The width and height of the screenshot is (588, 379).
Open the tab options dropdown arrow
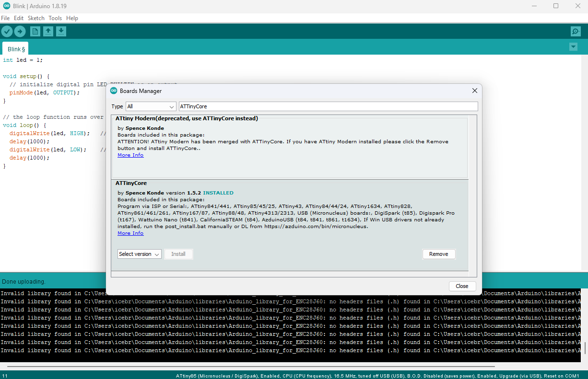coord(573,47)
